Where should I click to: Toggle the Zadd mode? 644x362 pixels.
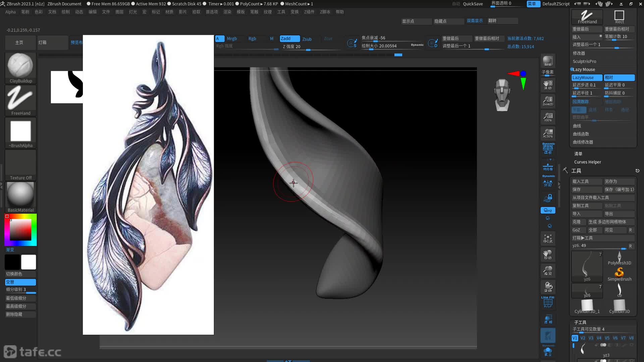(x=289, y=39)
